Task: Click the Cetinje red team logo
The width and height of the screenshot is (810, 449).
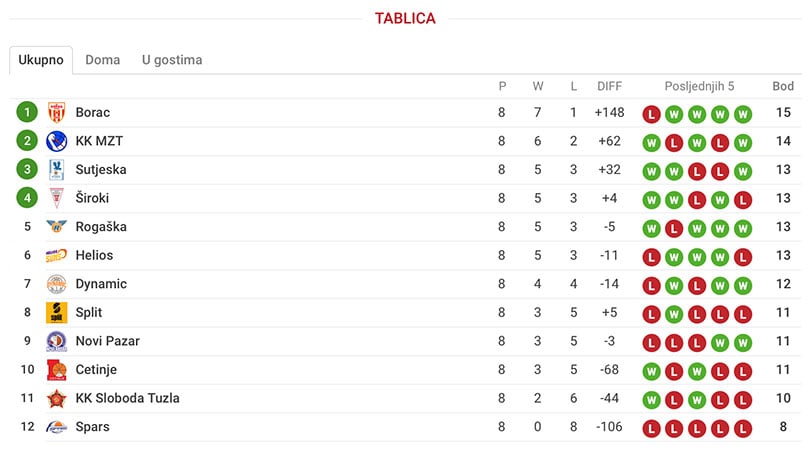Action: tap(56, 369)
